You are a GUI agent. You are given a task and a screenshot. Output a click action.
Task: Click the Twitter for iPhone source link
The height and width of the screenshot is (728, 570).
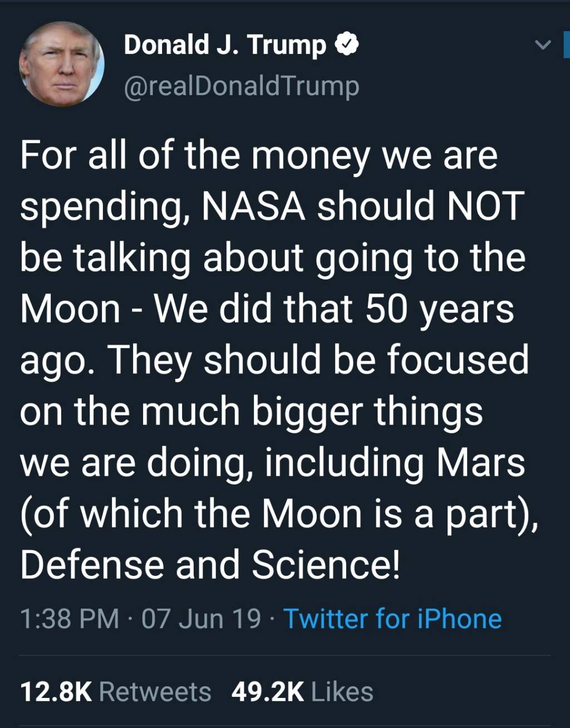392,619
